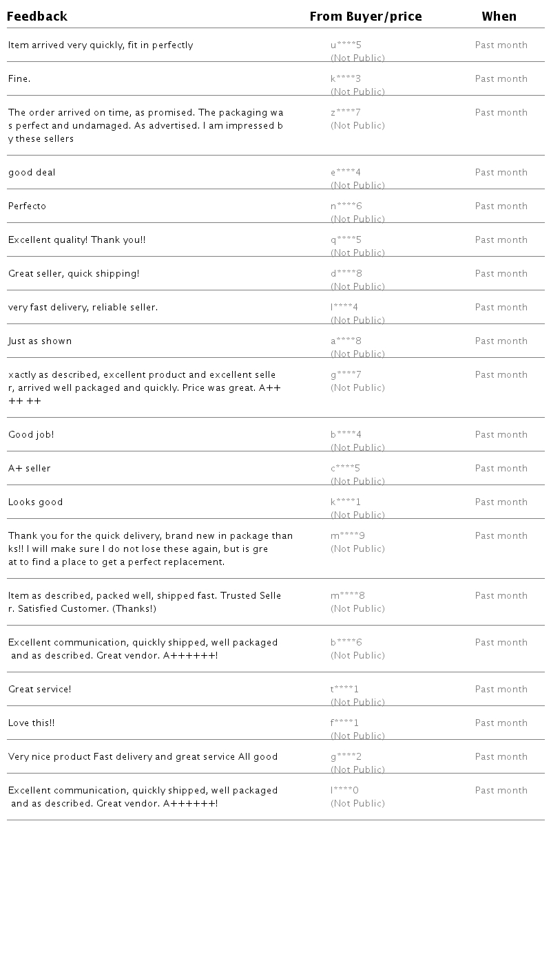
Task: Click "Great seller, quick shipping!" comment
Action: click(74, 274)
